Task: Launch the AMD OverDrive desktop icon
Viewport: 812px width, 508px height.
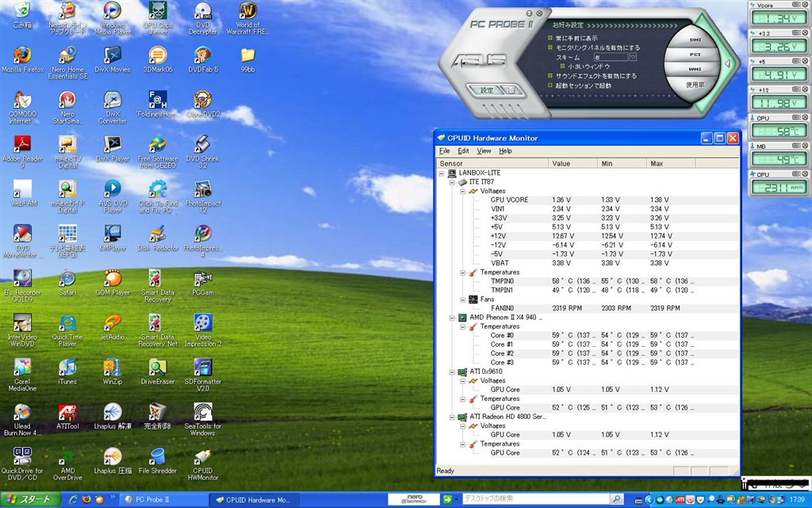Action: coord(67,458)
